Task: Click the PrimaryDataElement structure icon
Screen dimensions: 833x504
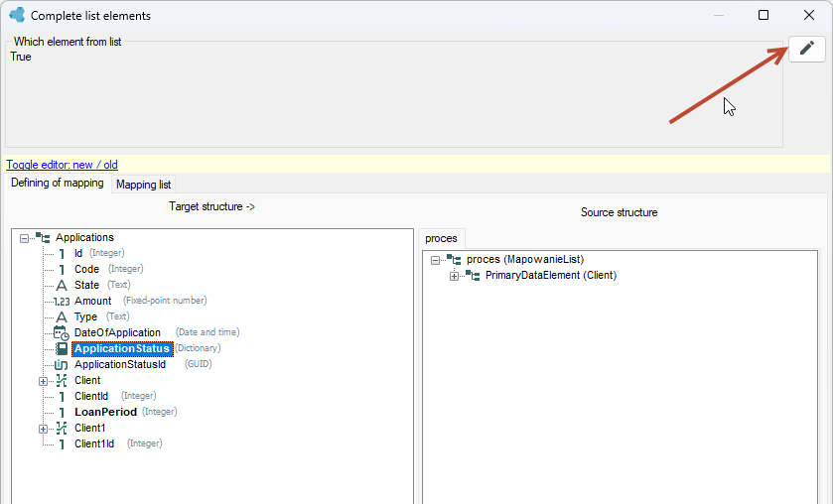Action: [473, 275]
